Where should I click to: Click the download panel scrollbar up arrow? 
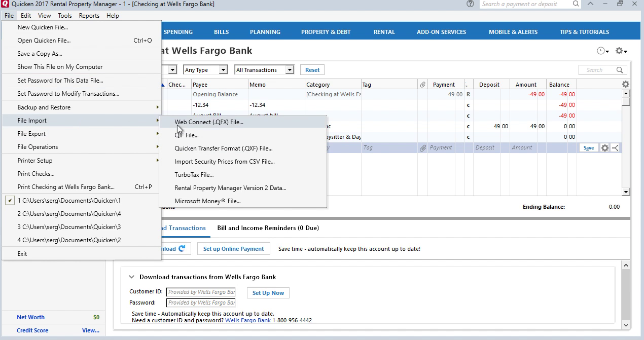coord(625,266)
